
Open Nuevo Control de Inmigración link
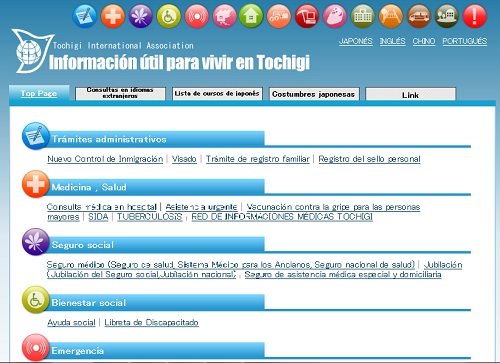pos(105,159)
